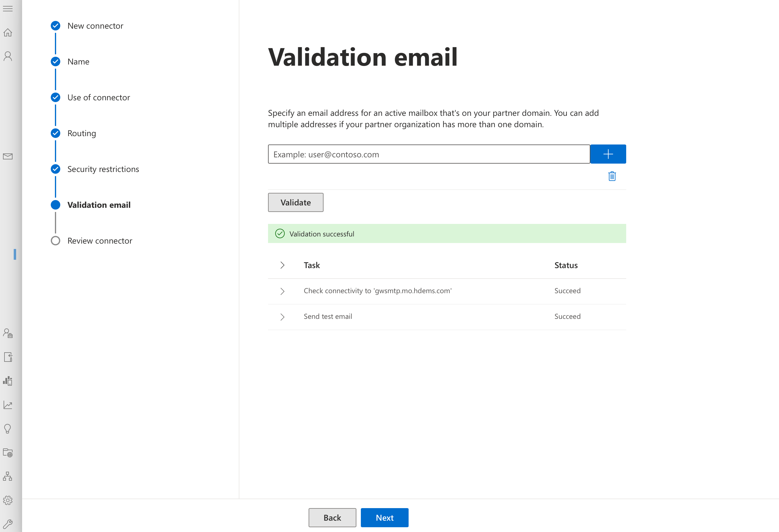Expand Send test email task row
Image resolution: width=779 pixels, height=532 pixels.
click(282, 317)
